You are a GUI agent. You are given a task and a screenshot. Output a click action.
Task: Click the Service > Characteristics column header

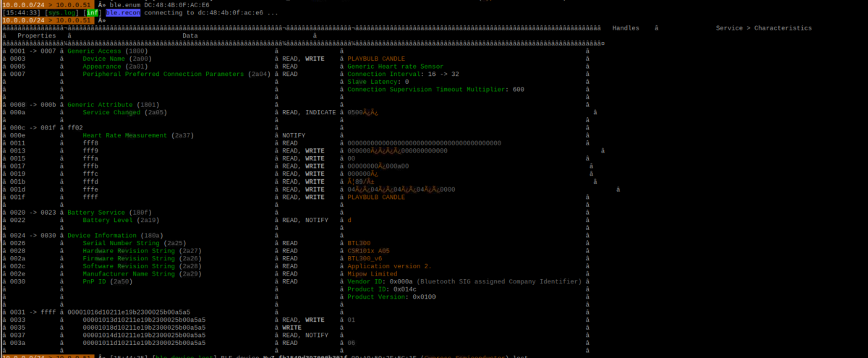[x=764, y=28]
